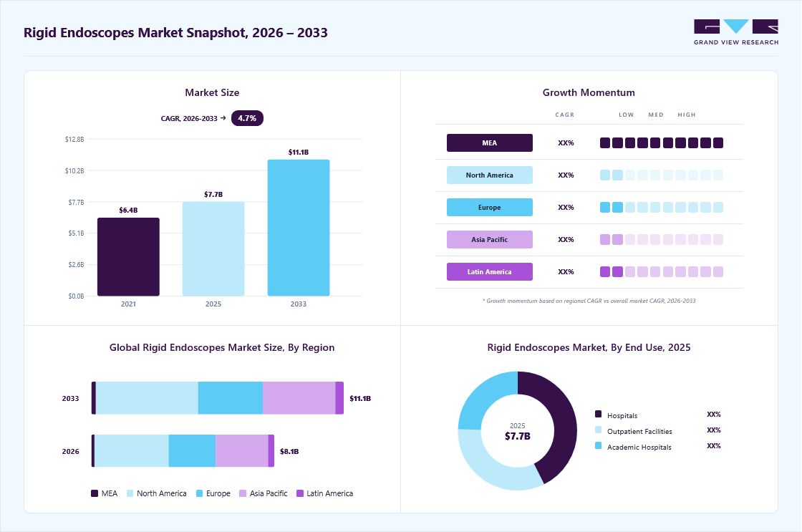
Task: Select the 2021 dark purple bar
Action: (128, 257)
